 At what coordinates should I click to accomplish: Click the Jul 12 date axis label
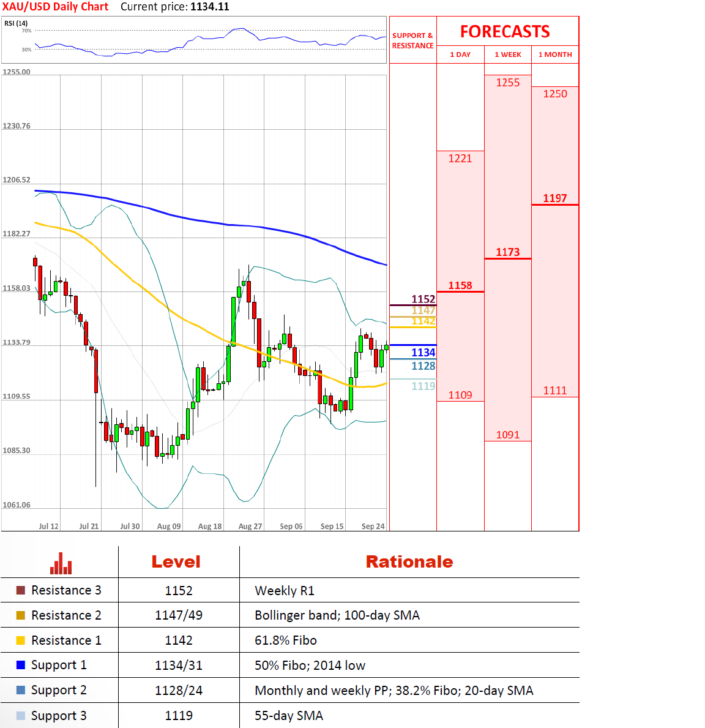pos(49,526)
